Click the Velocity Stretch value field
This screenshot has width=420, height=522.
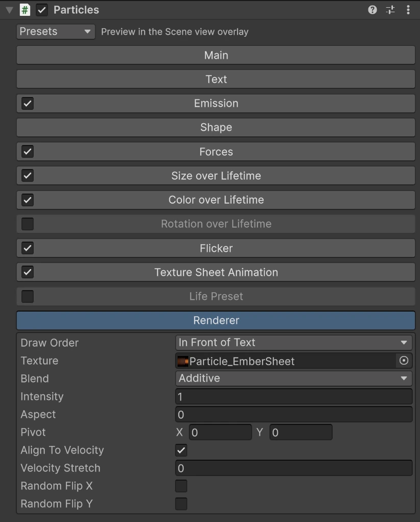[x=293, y=468]
